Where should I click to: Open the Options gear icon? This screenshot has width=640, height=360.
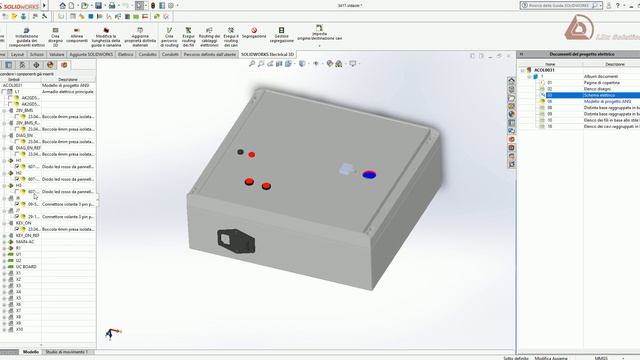coord(171,6)
